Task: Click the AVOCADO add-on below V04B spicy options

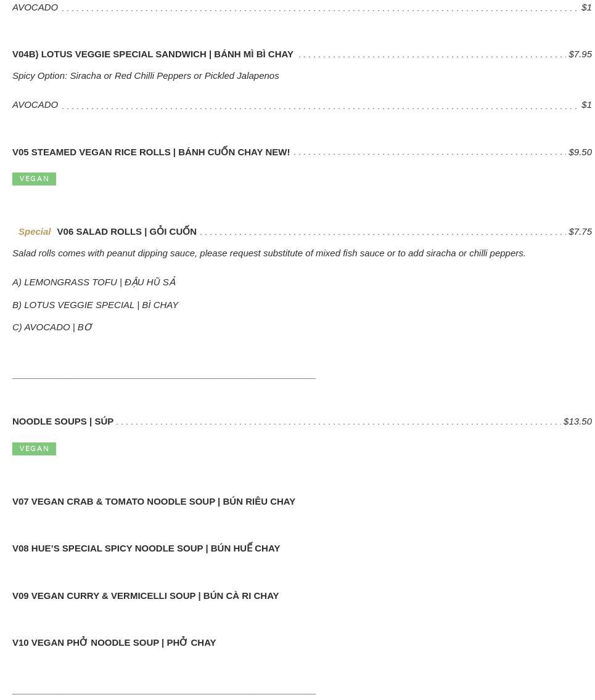Action: point(35,105)
